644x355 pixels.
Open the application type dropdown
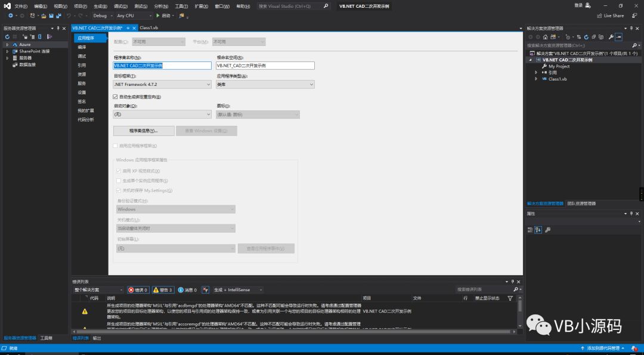265,84
